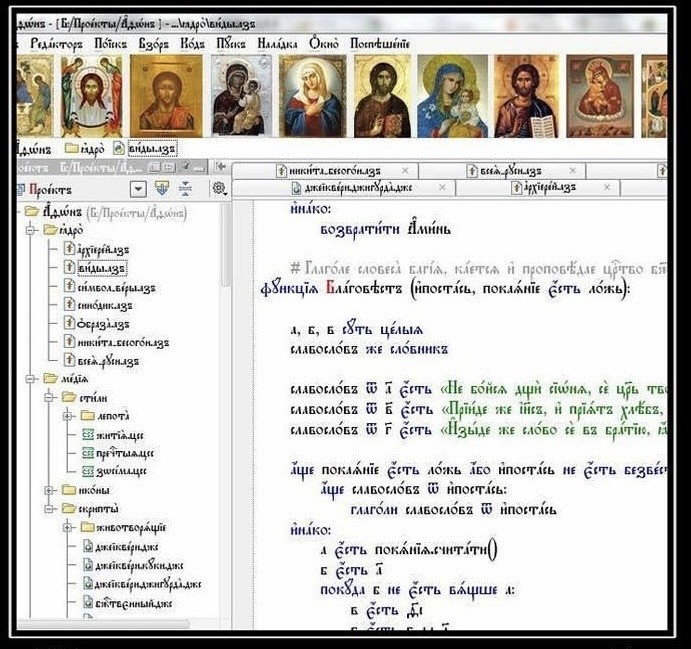Select джейквери.куки.дже in the project tree
Viewport: 691px width, 649px height.
coord(133,565)
